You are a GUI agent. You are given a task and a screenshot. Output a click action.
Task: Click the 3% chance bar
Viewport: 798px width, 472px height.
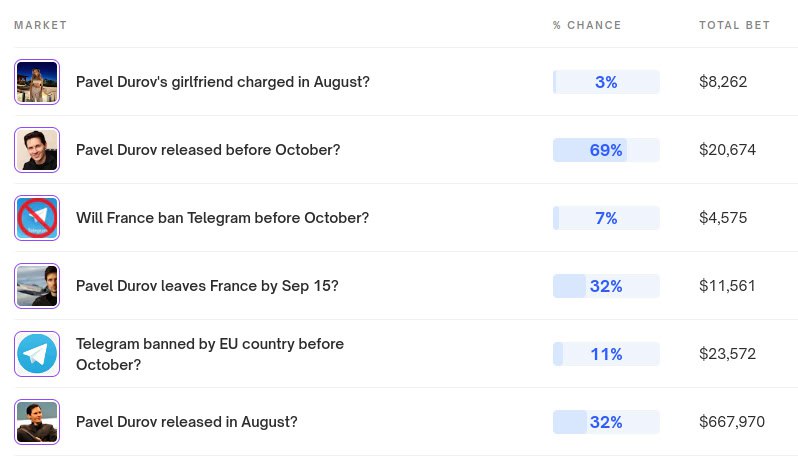coord(606,82)
